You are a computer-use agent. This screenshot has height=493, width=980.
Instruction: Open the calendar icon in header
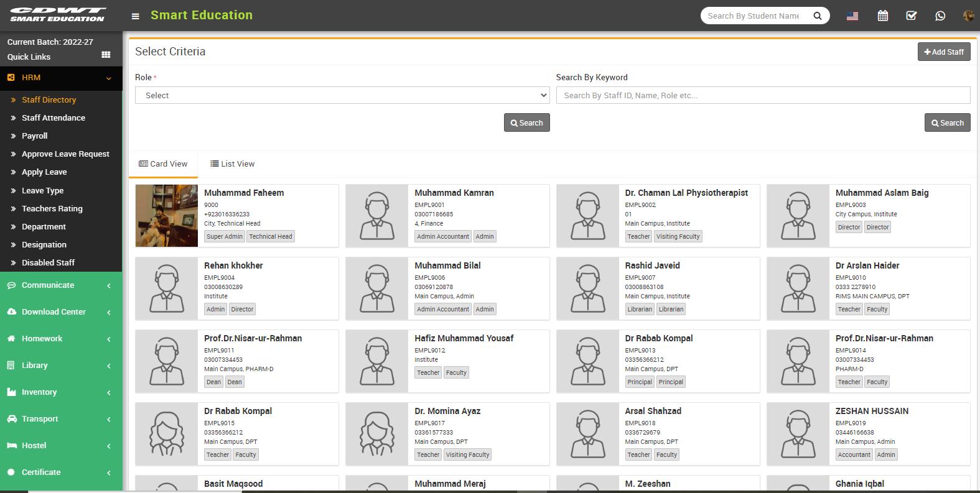pyautogui.click(x=882, y=16)
